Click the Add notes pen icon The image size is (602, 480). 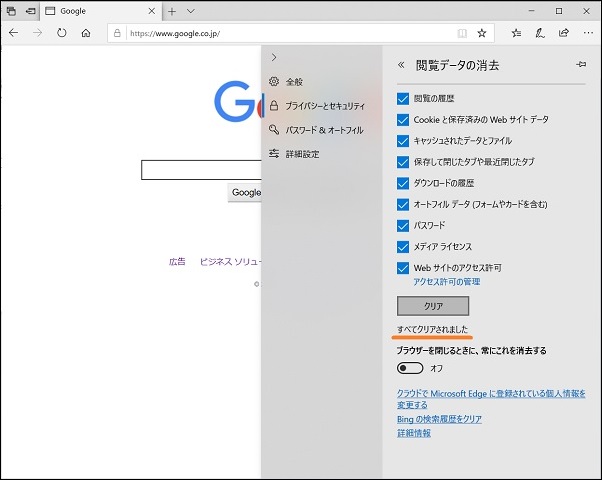pos(540,33)
